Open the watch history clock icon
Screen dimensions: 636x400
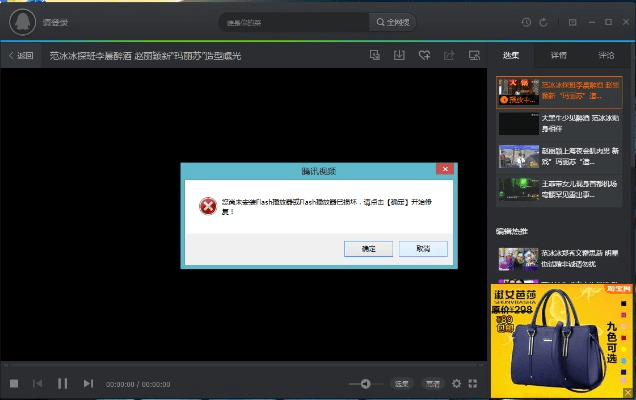[x=526, y=22]
